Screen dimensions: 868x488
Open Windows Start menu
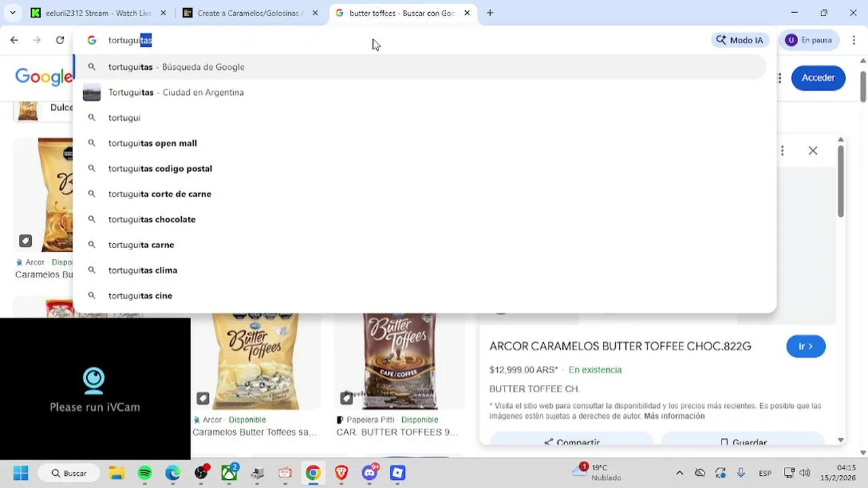point(20,473)
